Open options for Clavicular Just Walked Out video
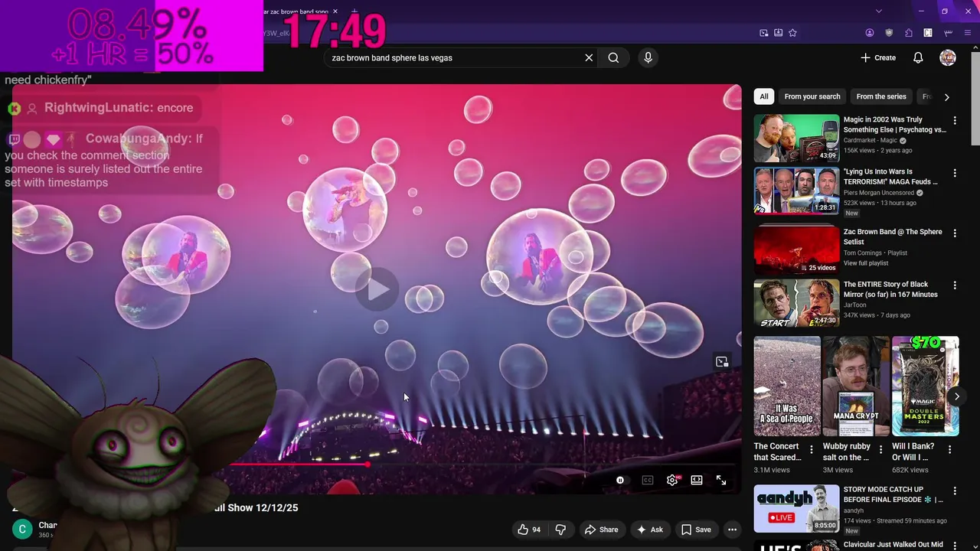 click(955, 547)
